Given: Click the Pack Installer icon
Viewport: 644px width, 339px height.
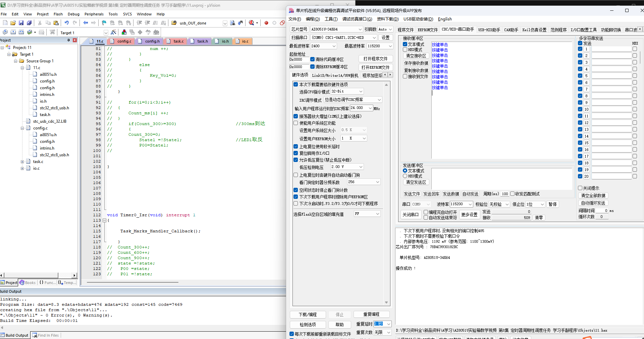Looking at the screenshot, I should (156, 32).
